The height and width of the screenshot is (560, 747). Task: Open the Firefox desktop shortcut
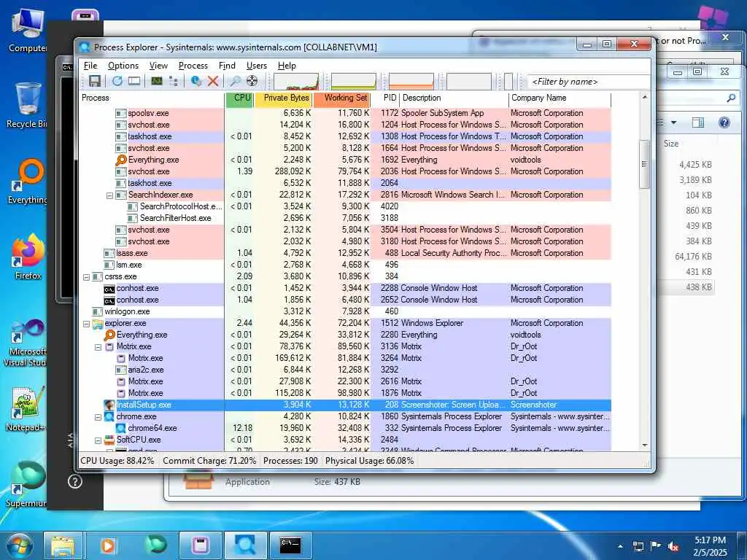[28, 257]
